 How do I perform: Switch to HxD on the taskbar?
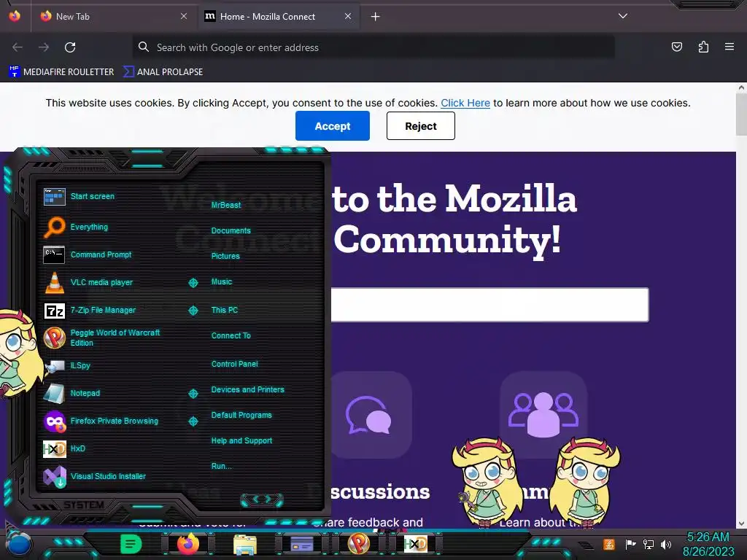415,544
